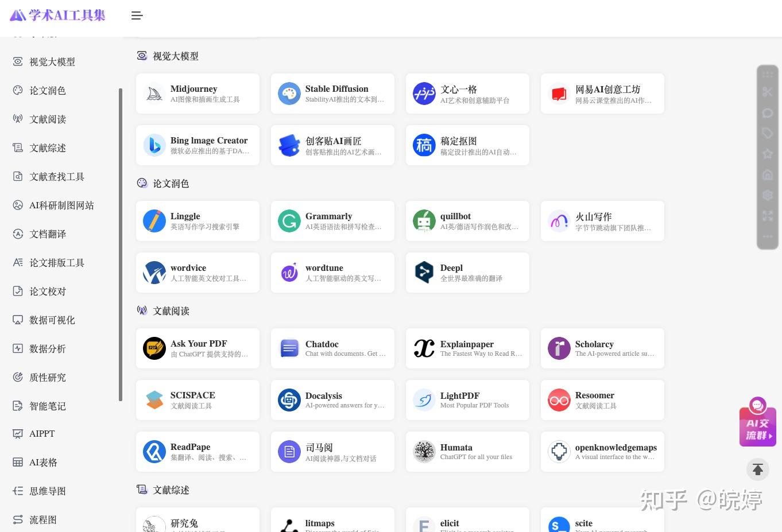Click the Explainpaper x icon

click(424, 348)
